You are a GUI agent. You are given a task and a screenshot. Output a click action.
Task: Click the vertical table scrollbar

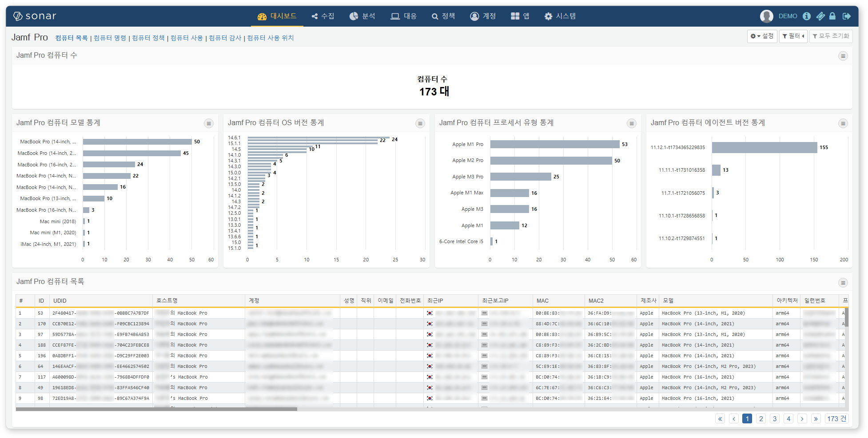pyautogui.click(x=847, y=317)
